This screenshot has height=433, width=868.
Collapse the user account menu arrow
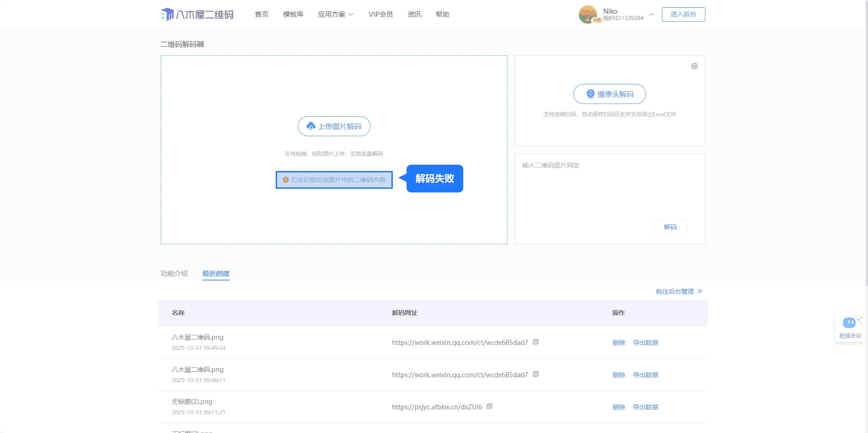[652, 15]
